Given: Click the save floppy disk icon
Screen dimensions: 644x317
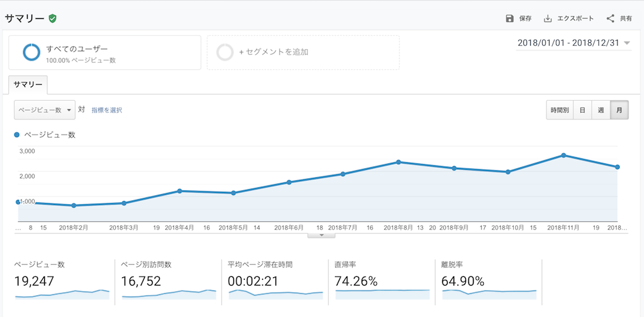Looking at the screenshot, I should [x=509, y=18].
